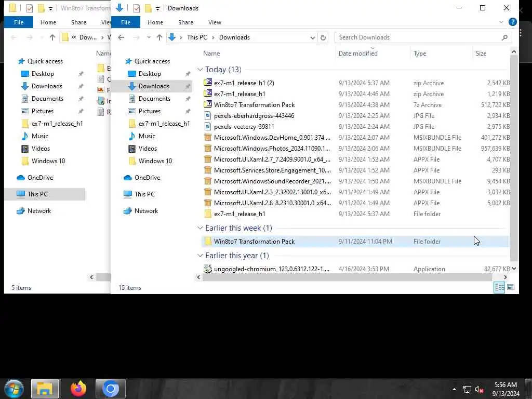Select Pictures in Downloads navigation pane
This screenshot has height=399, width=532.
tap(149, 111)
